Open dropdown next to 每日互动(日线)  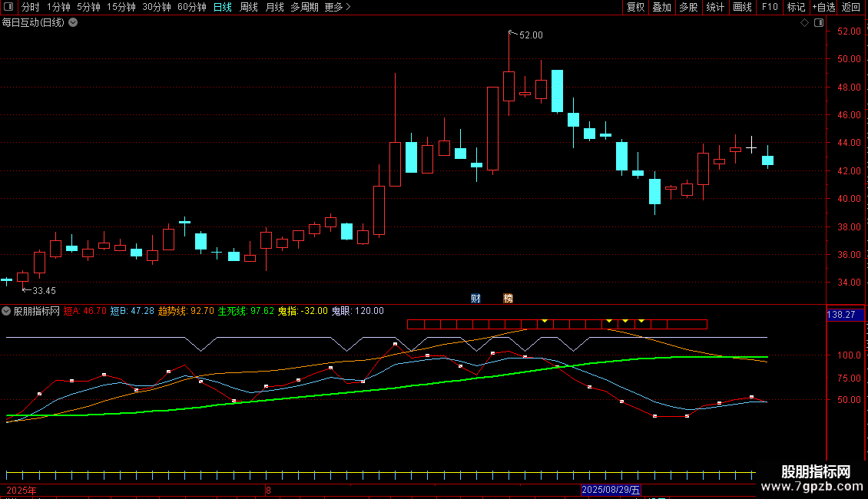73,23
